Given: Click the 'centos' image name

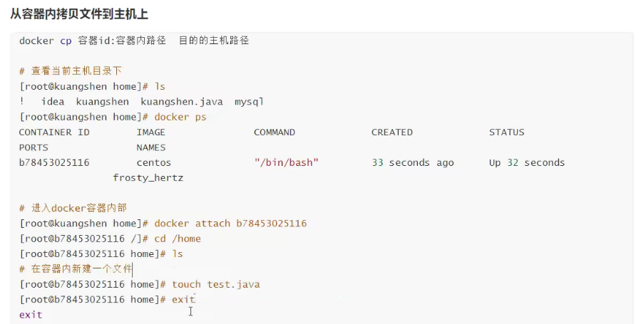Looking at the screenshot, I should coord(153,163).
